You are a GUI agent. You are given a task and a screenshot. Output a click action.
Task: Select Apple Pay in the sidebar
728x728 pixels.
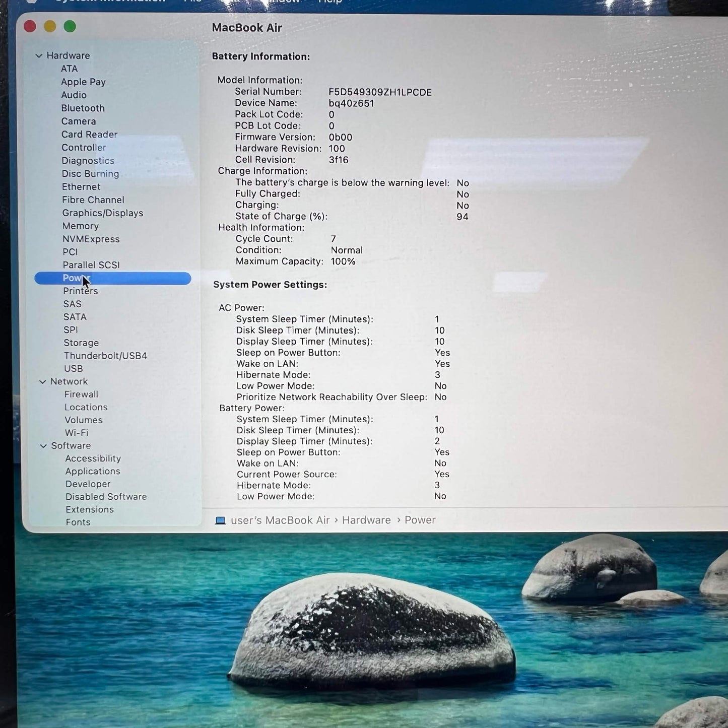[83, 82]
